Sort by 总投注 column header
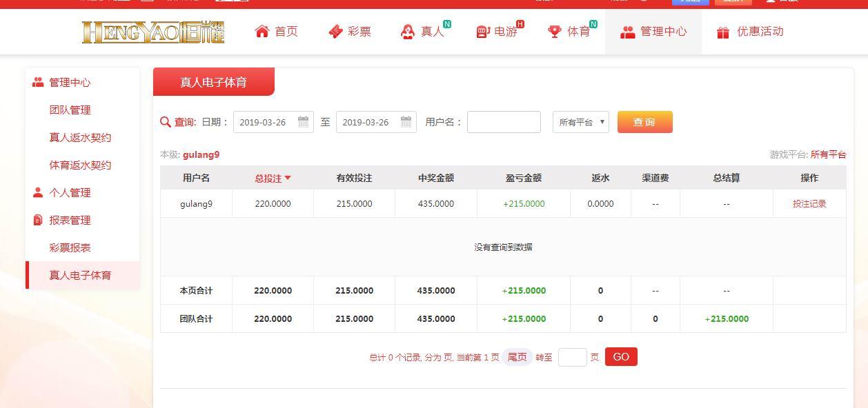Screen dimensions: 868x408 click(x=273, y=178)
